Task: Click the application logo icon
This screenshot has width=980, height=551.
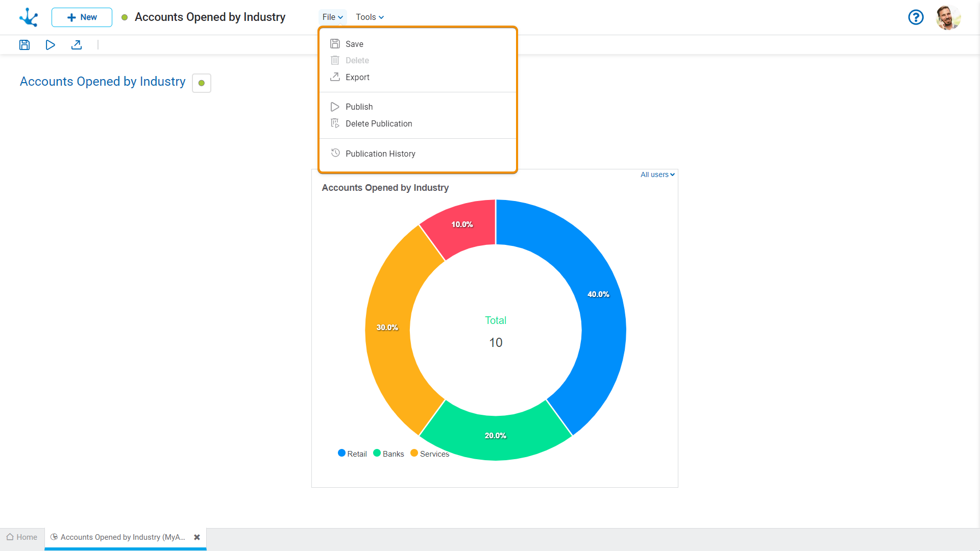Action: coord(29,17)
